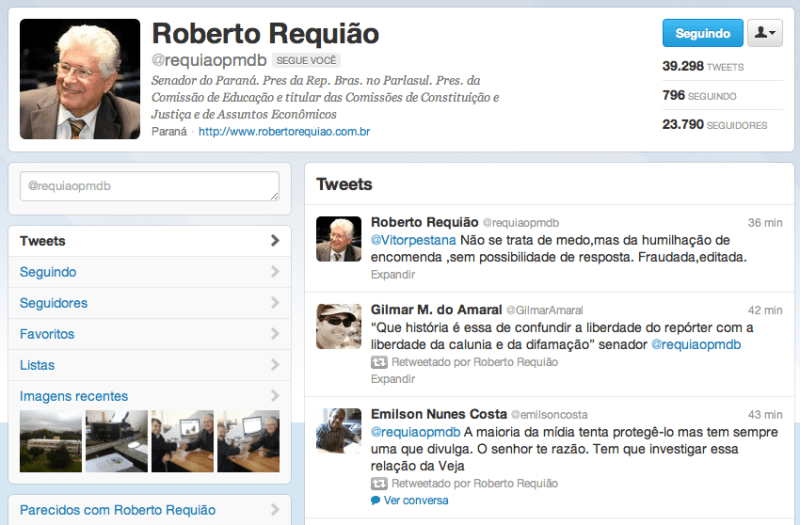Open the Seguidores list in sidebar
Screen dimensions: 800x525
(x=53, y=303)
